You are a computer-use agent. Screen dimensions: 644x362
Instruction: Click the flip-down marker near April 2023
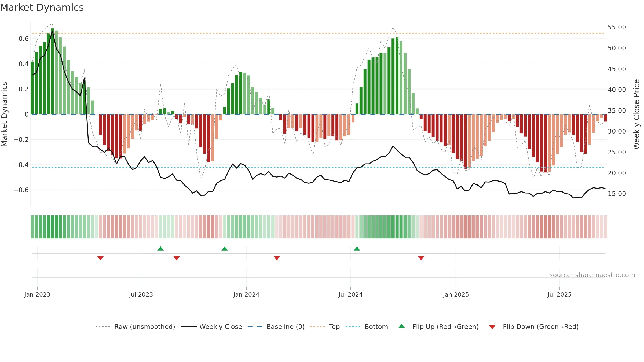click(x=100, y=258)
